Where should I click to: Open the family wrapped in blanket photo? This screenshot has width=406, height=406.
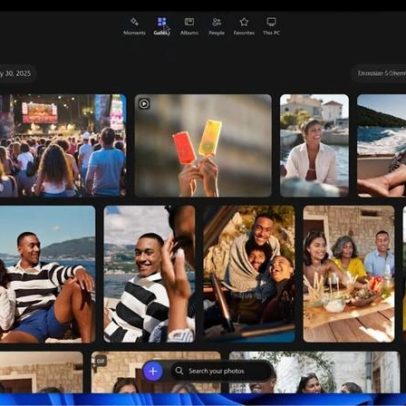pos(249,274)
